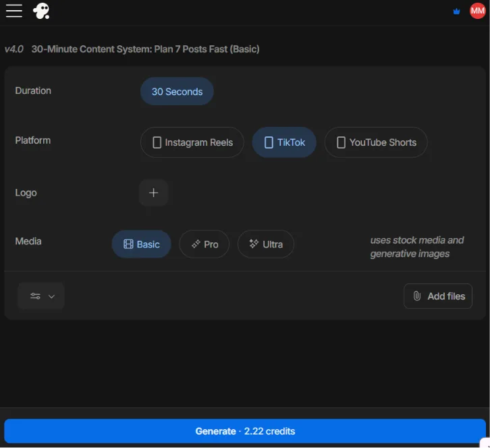490x448 pixels.
Task: Choose Instagram Reels platform
Action: point(192,142)
